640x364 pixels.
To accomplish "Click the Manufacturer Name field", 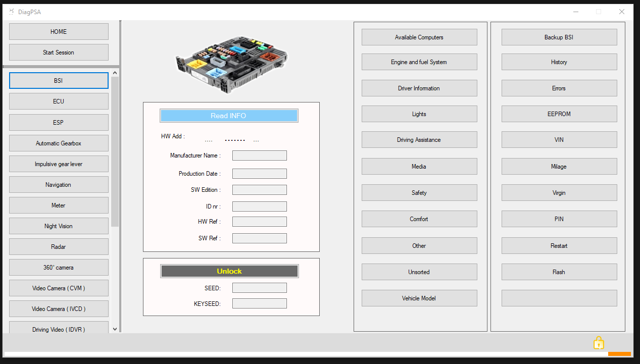I will (x=260, y=155).
